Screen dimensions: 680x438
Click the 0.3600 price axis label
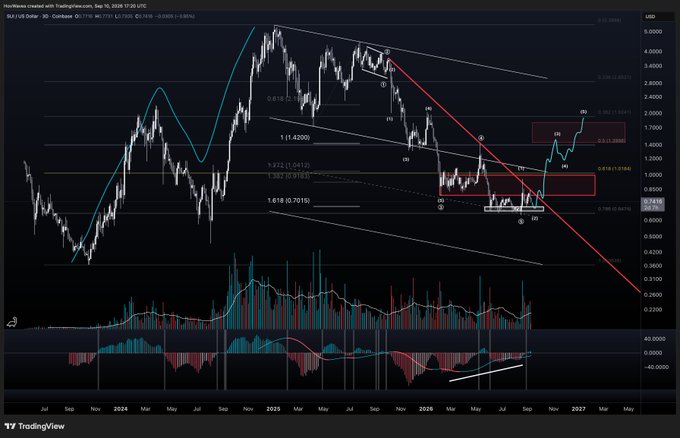pos(653,266)
